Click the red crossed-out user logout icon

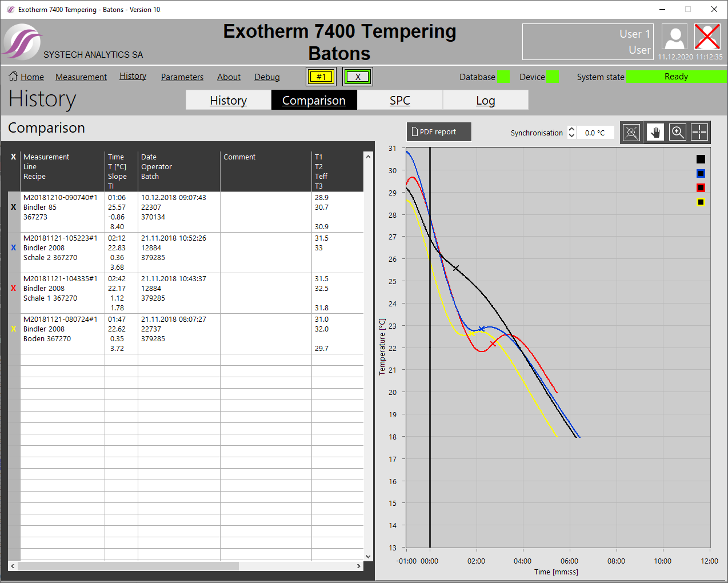tap(707, 38)
